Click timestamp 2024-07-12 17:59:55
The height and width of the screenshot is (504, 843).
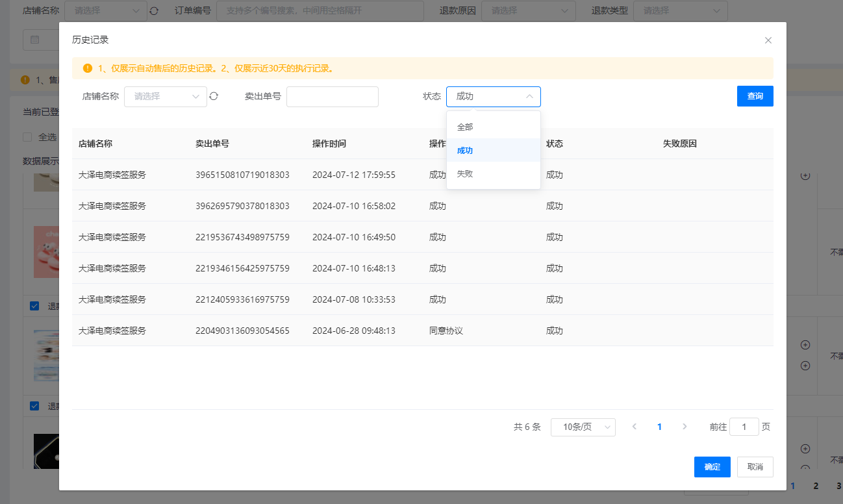(354, 175)
